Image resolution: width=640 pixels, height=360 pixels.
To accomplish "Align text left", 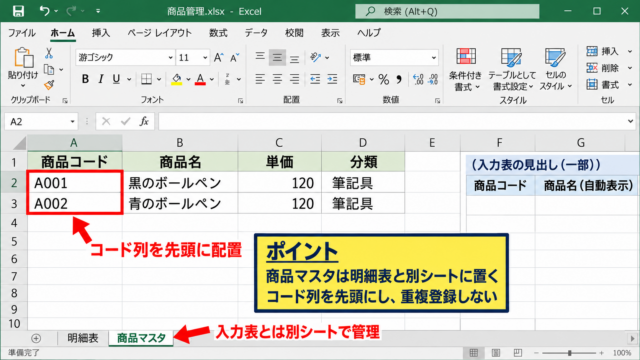I will (260, 79).
